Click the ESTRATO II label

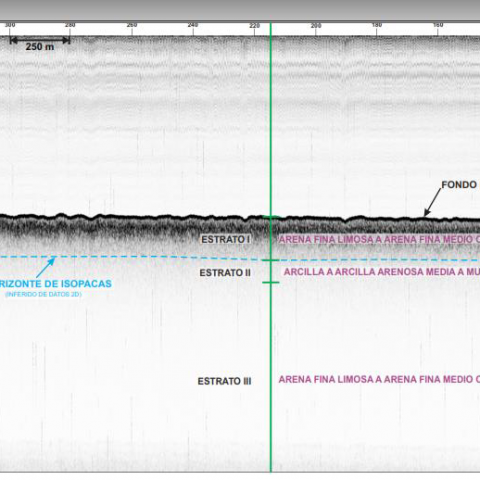click(x=225, y=273)
